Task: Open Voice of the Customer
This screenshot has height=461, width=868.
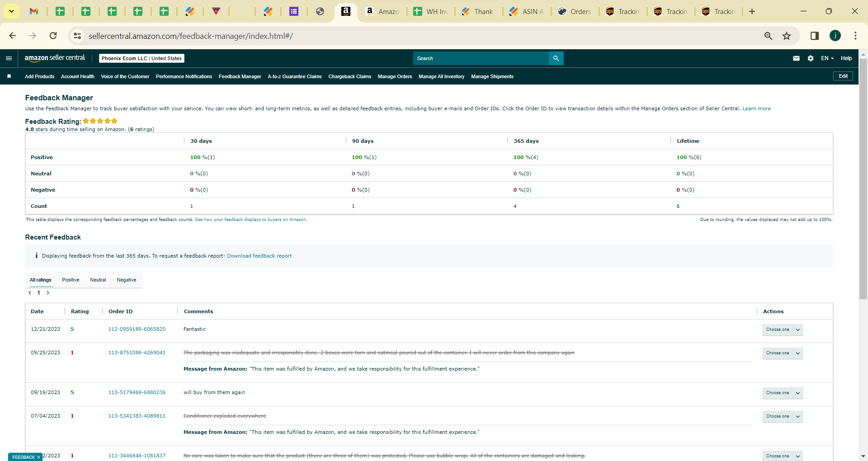Action: [x=125, y=76]
